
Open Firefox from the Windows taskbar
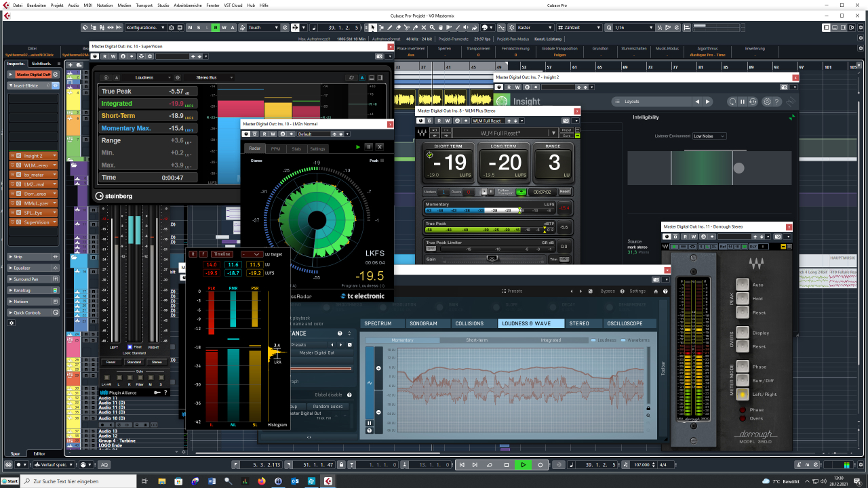(x=261, y=481)
